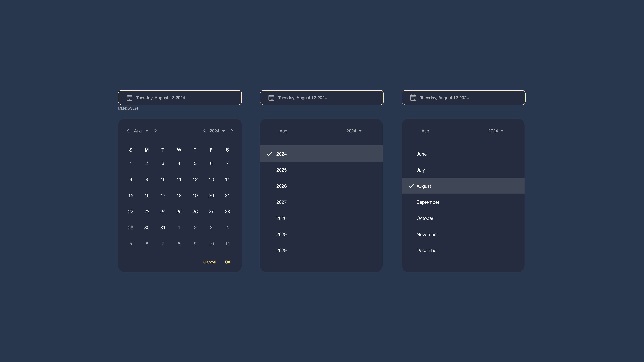Pick August 25 in the calendar
The width and height of the screenshot is (644, 362).
pos(179,212)
